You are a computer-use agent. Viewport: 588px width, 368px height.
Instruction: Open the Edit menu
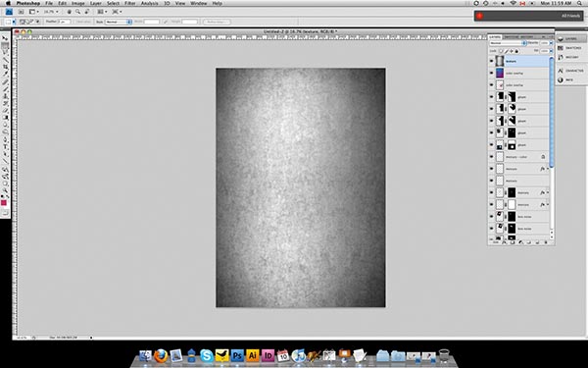click(x=63, y=3)
